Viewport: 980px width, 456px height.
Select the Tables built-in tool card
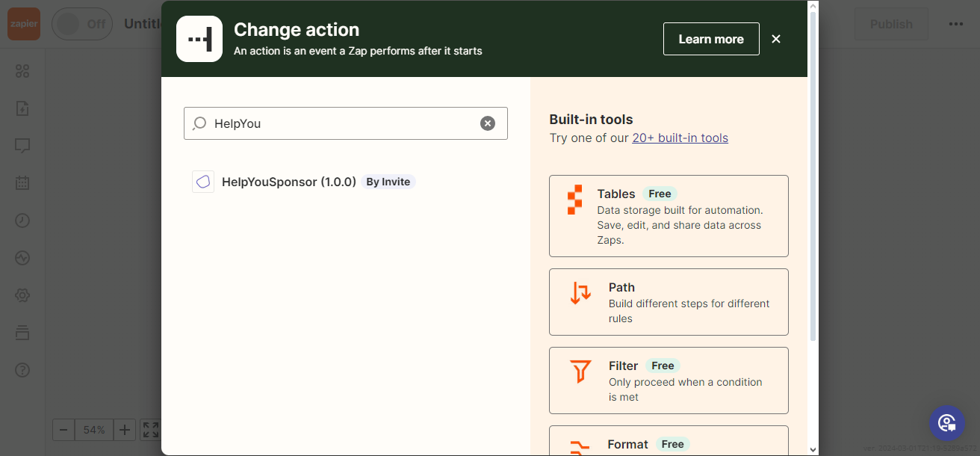pyautogui.click(x=669, y=216)
